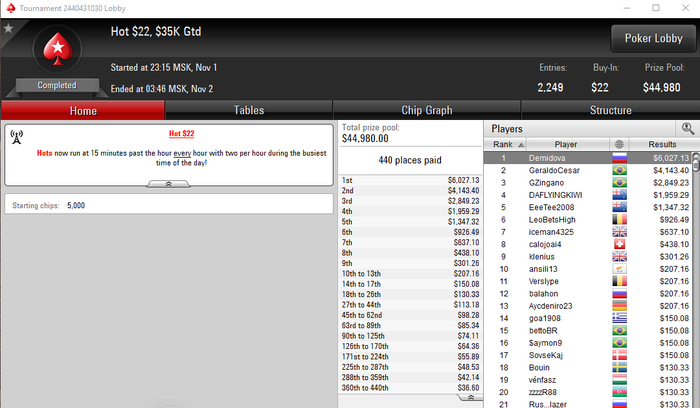Click the broadcast antenna announcement icon
Viewport: 700px width, 408px height.
click(17, 137)
